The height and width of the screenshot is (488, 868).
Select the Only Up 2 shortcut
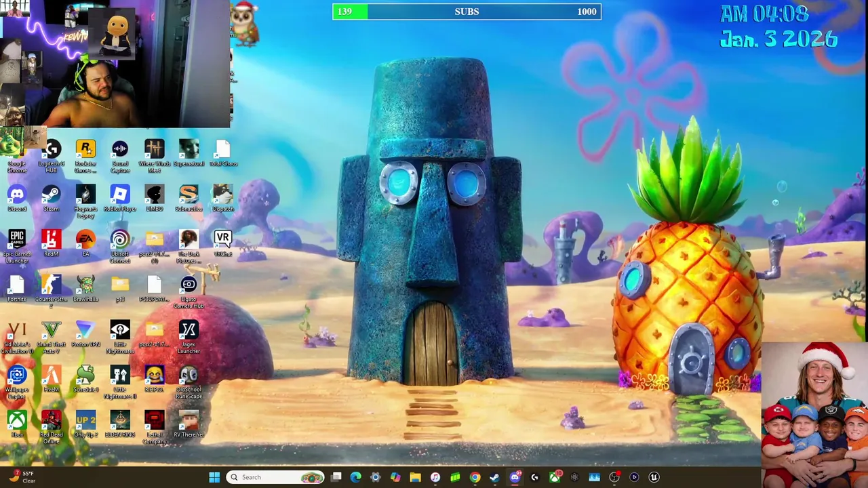pos(85,424)
